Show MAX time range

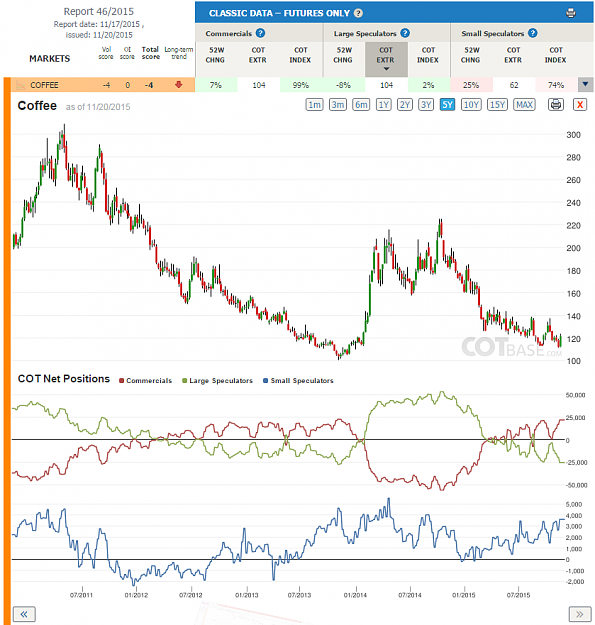click(x=524, y=105)
